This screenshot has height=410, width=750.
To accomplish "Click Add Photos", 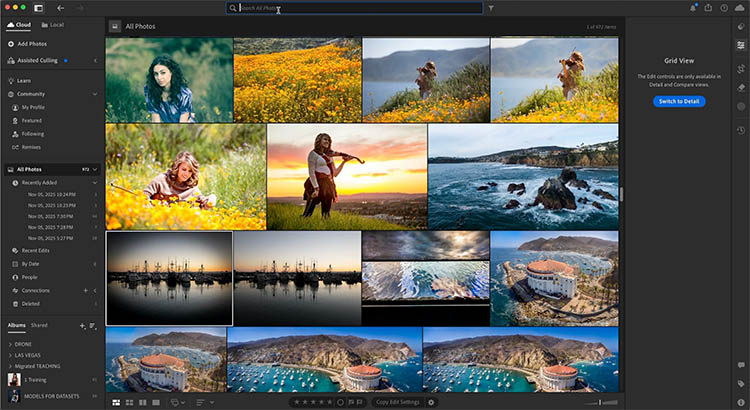I will click(27, 44).
